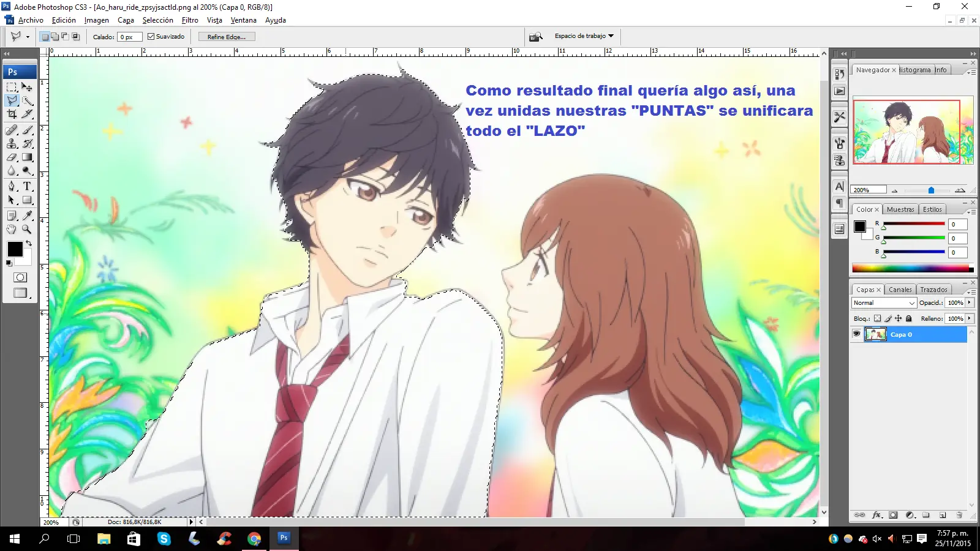Choose New selection mode
Image resolution: width=980 pixels, height=551 pixels.
click(45, 37)
